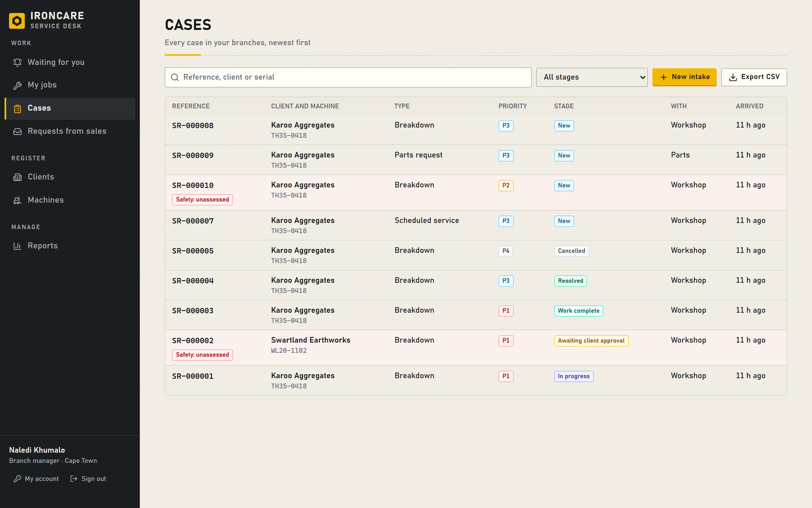Click the Export CSV button
This screenshot has width=812, height=508.
[x=754, y=77]
